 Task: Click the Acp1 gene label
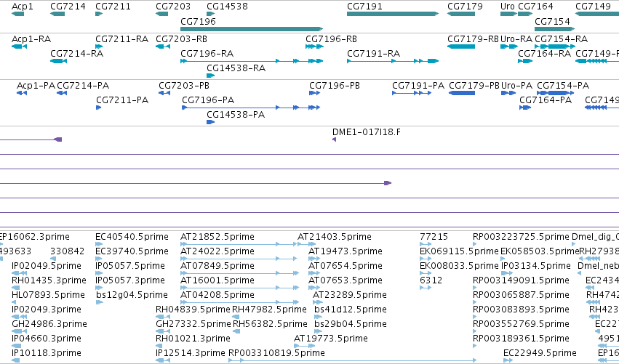23,7
